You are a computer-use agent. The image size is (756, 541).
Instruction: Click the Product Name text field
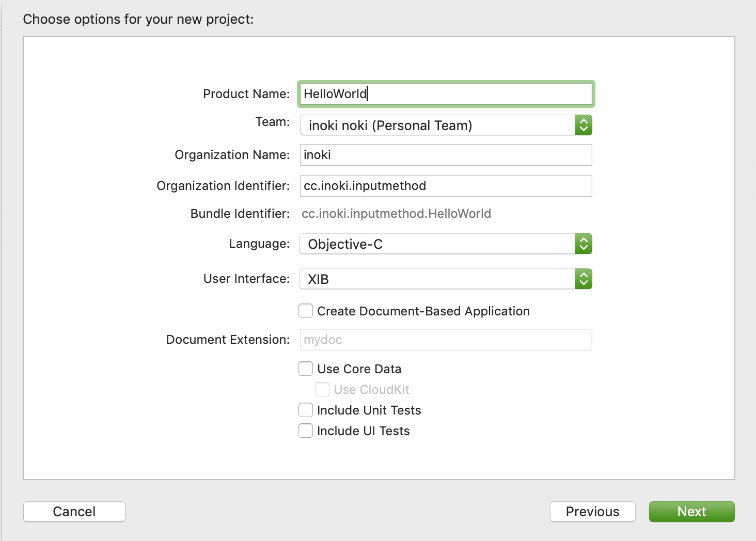pyautogui.click(x=446, y=94)
